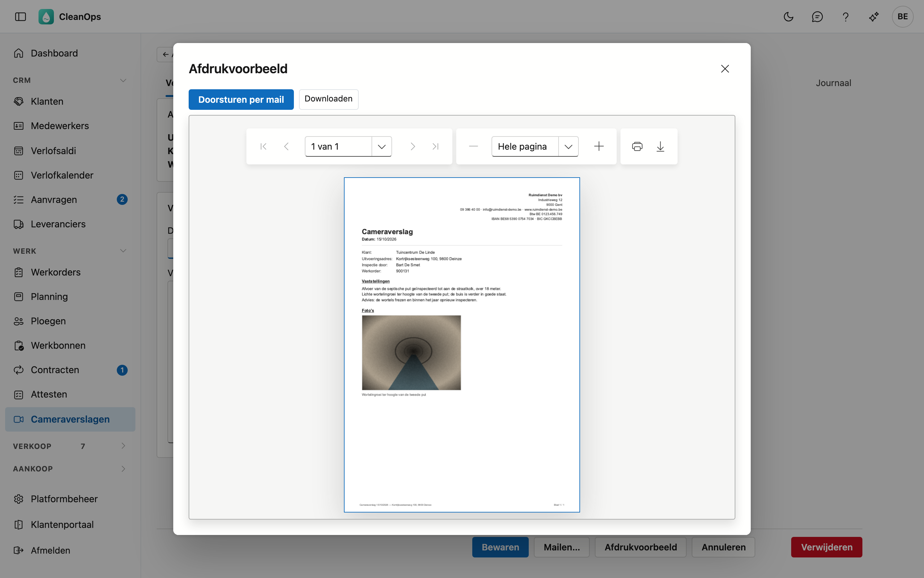Expand the AANKOOP sidebar section
Screen dimensions: 924x578
click(x=123, y=469)
